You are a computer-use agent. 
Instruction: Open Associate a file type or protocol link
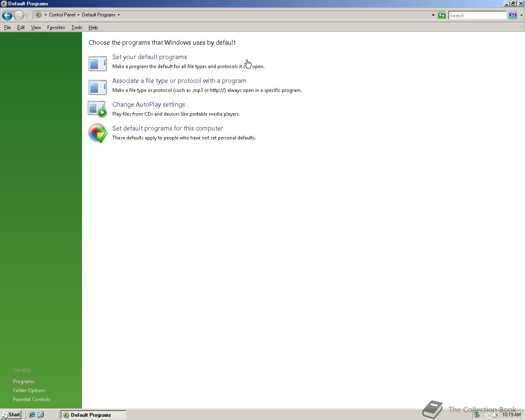(179, 81)
